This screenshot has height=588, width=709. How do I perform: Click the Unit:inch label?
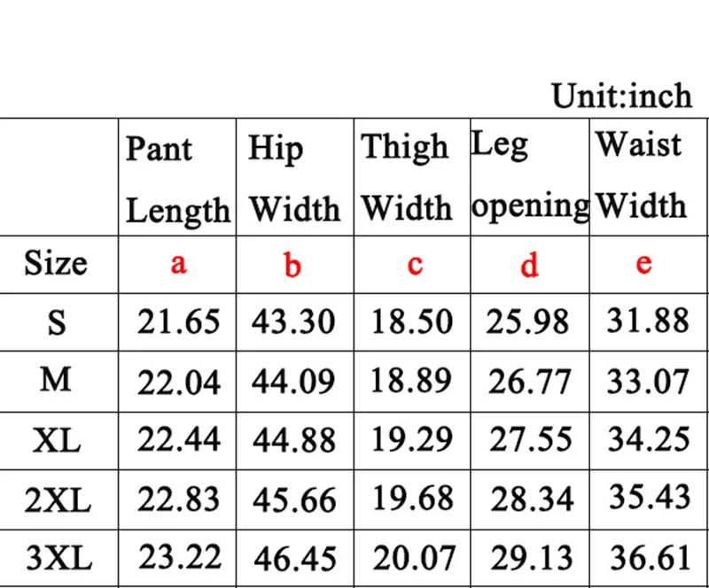click(x=622, y=96)
